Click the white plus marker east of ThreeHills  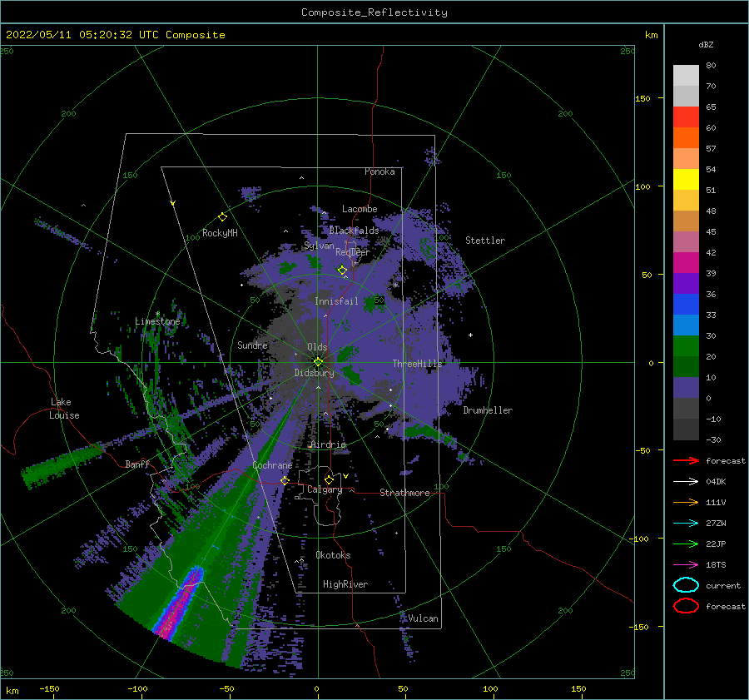tap(470, 335)
